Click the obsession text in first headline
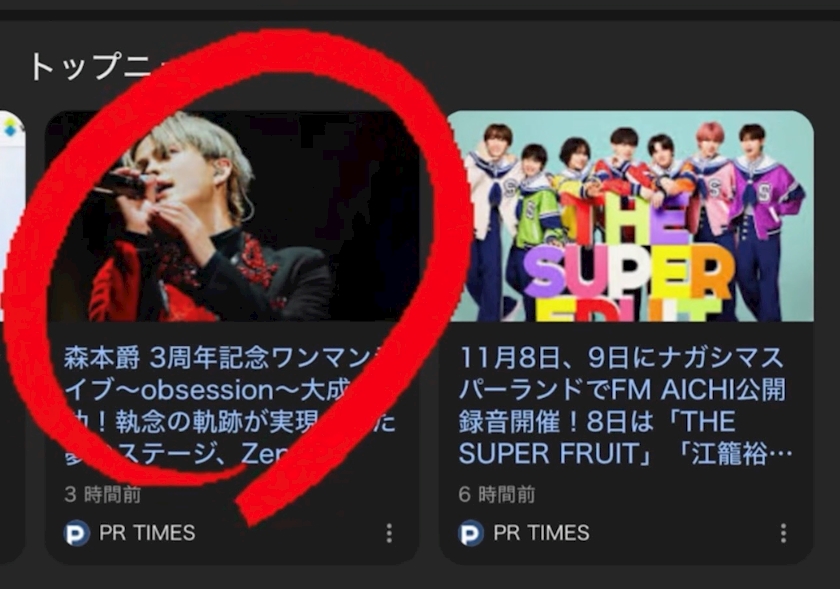 tap(206, 390)
